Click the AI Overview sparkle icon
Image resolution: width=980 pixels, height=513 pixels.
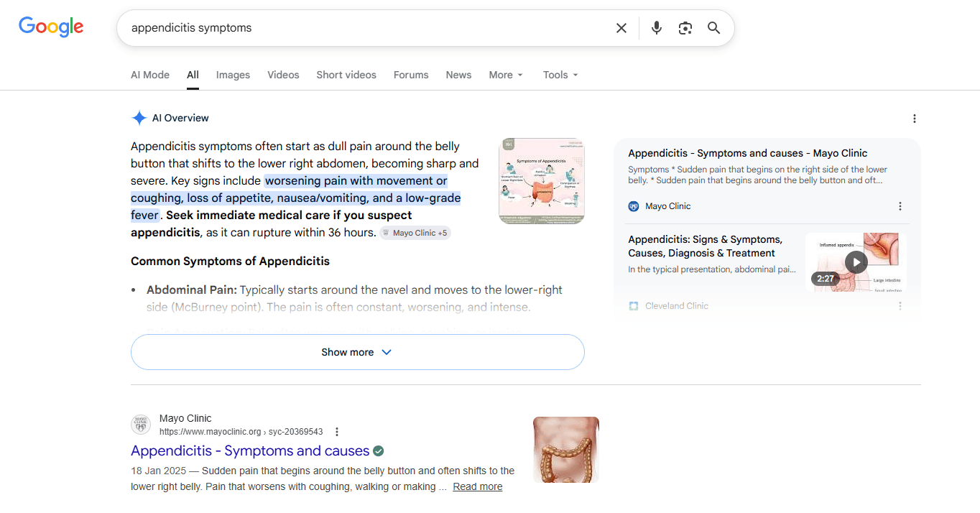point(139,118)
